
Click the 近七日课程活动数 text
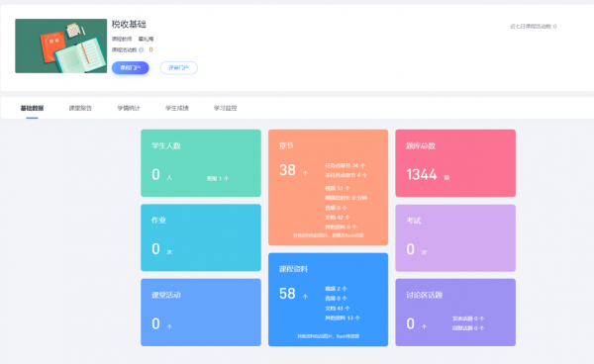click(534, 27)
